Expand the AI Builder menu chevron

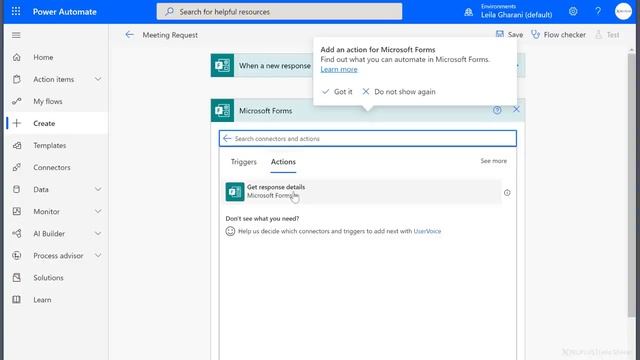(x=98, y=233)
